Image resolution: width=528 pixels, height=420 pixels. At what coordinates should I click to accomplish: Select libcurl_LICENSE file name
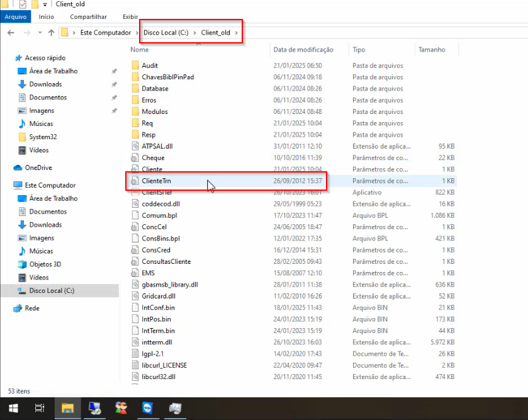coord(164,365)
